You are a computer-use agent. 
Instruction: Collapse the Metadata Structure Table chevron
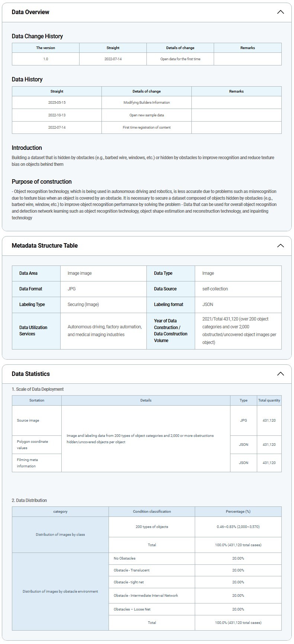pos(280,245)
